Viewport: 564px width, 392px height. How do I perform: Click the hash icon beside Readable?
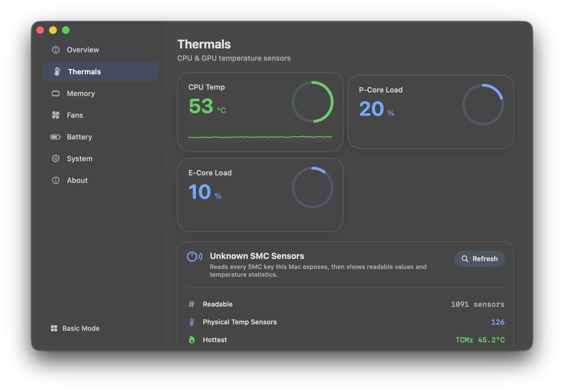coord(192,304)
